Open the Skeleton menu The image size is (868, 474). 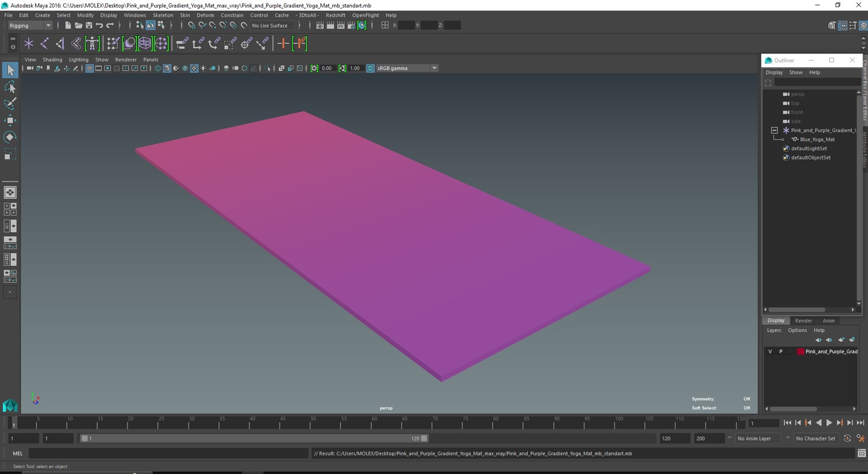(x=163, y=15)
